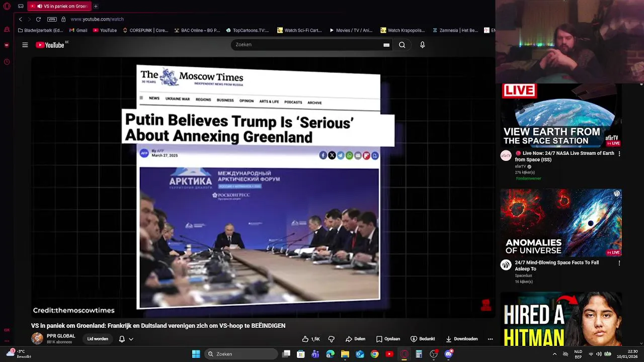The height and width of the screenshot is (362, 644).
Task: Open the Windows Start menu
Action: (x=196, y=354)
